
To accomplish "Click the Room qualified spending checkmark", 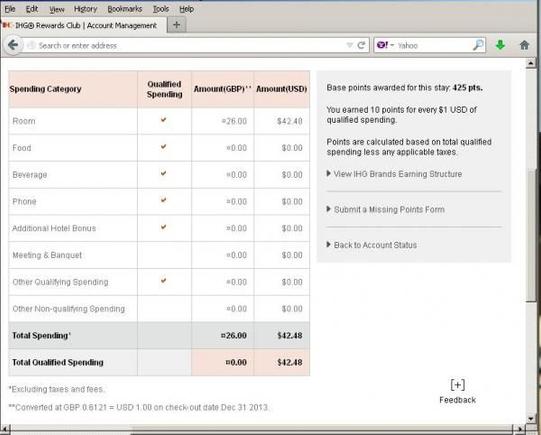I will [164, 120].
